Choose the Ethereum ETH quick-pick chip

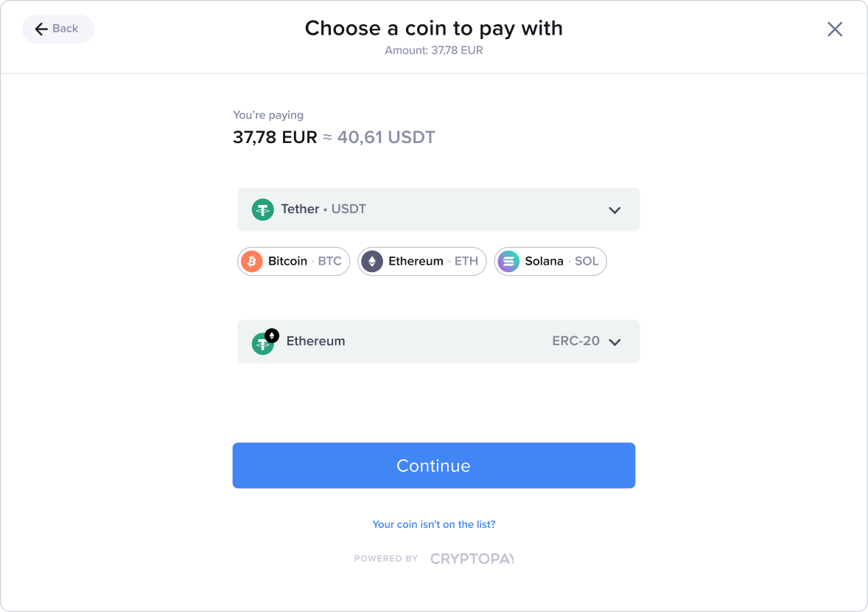pos(422,261)
